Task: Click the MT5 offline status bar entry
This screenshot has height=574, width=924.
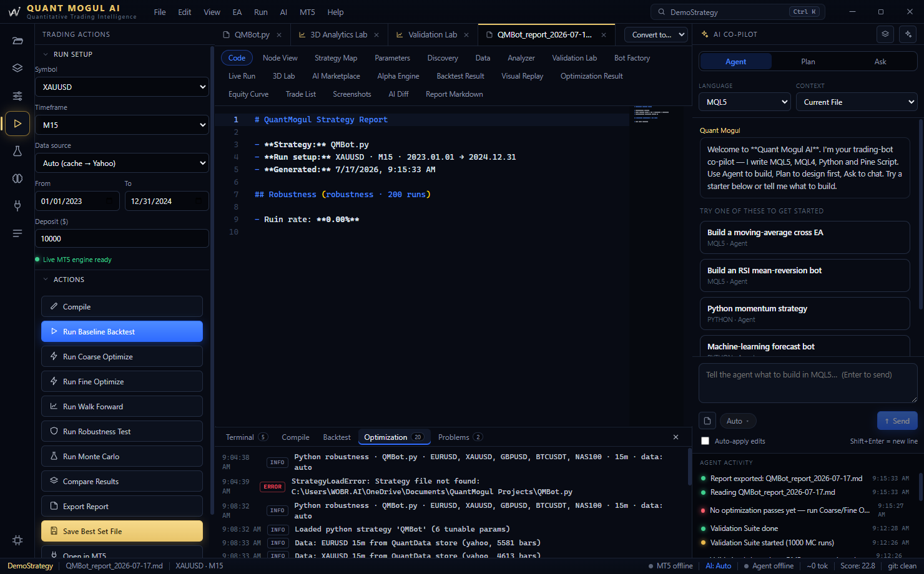Action: coord(671,566)
